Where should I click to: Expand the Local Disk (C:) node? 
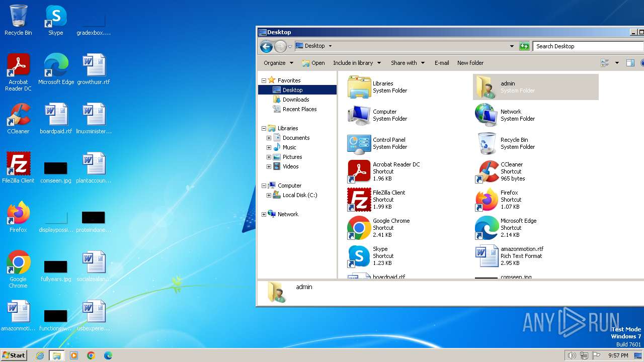[269, 195]
